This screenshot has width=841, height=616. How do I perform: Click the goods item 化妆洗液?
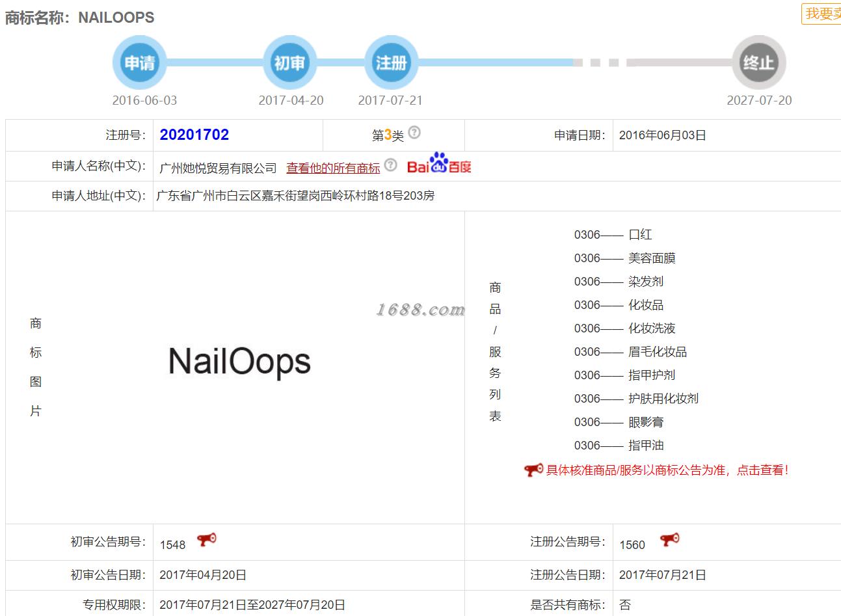coord(652,328)
